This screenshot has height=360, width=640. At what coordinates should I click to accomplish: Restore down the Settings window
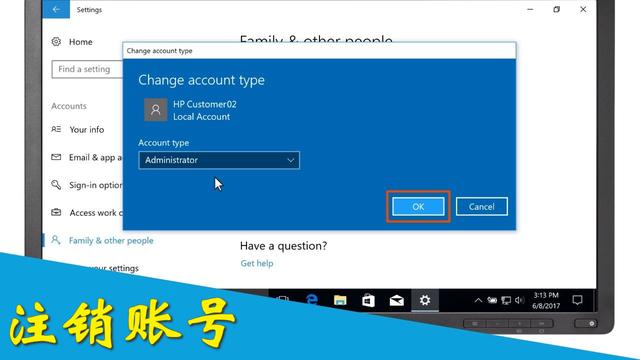click(556, 9)
